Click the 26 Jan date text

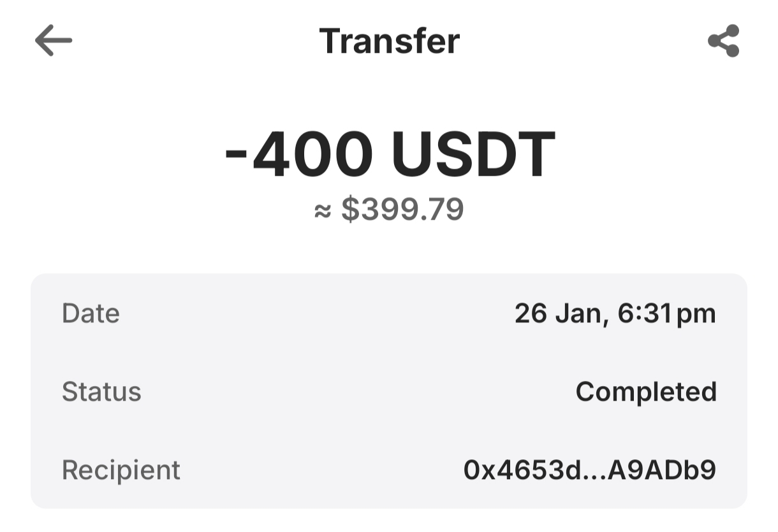559,313
